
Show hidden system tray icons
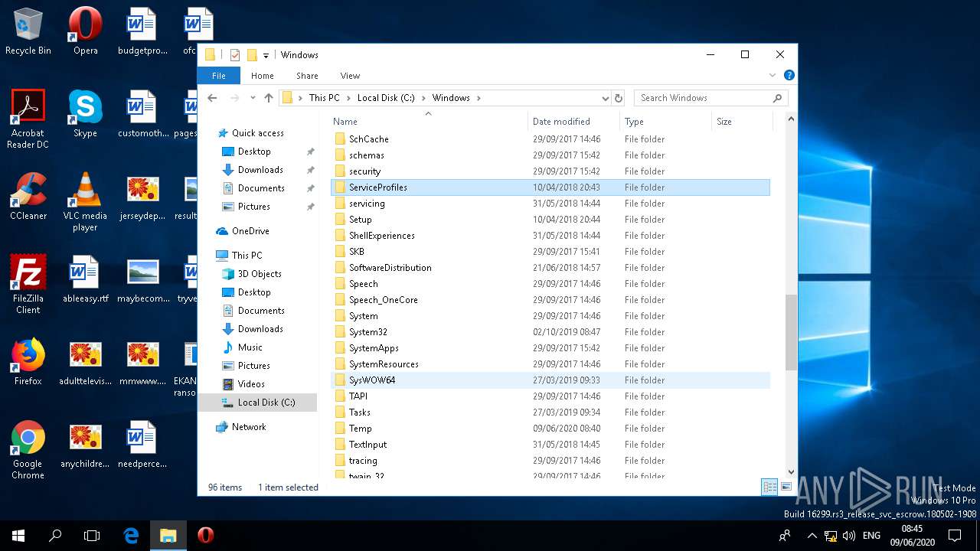812,536
